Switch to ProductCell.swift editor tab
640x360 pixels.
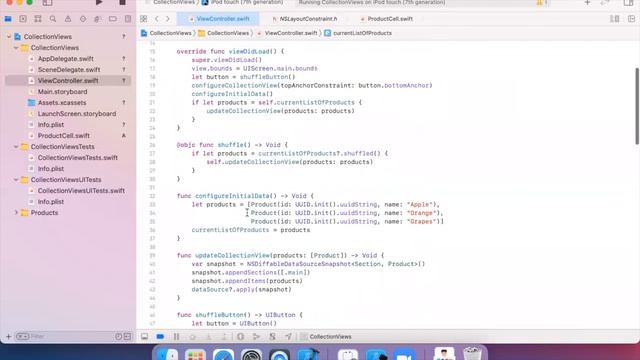pyautogui.click(x=386, y=19)
